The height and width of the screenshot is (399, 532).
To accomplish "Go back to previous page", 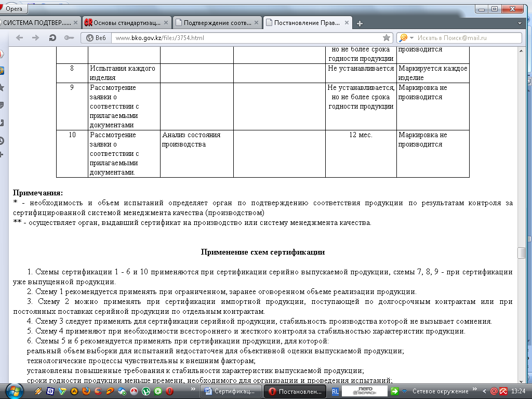I will click(20, 37).
